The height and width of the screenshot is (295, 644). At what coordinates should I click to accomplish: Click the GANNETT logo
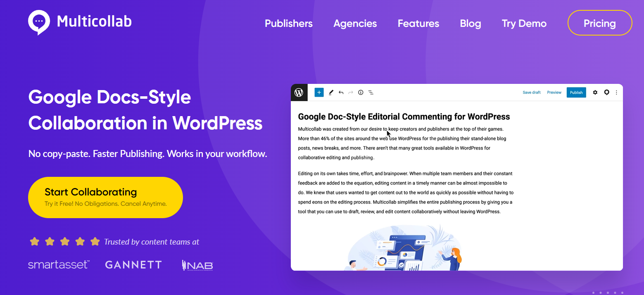click(133, 265)
